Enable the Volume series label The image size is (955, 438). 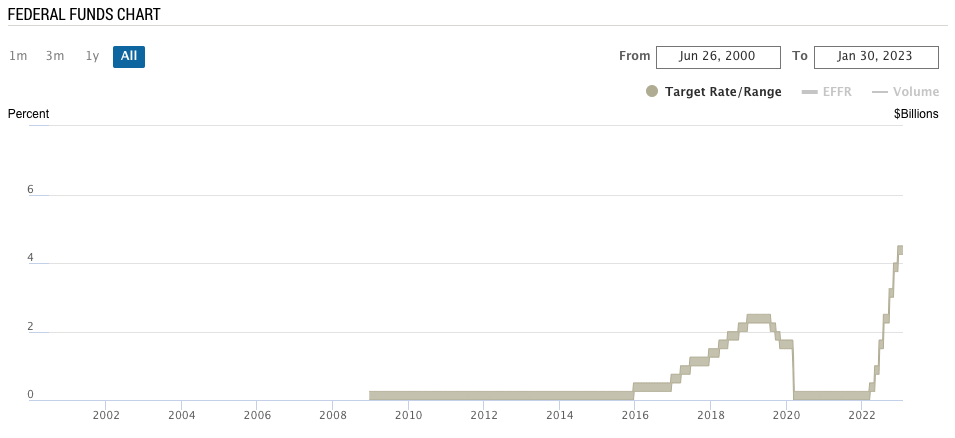[916, 92]
